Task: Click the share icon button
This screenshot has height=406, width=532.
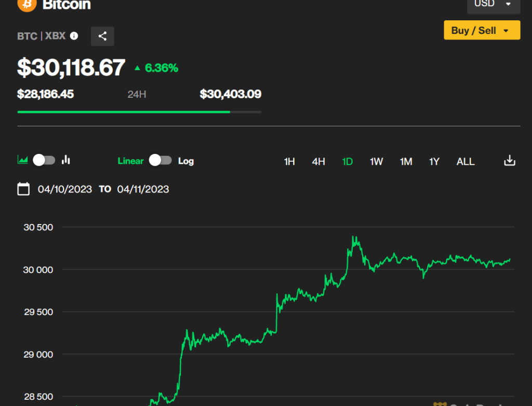Action: 102,36
